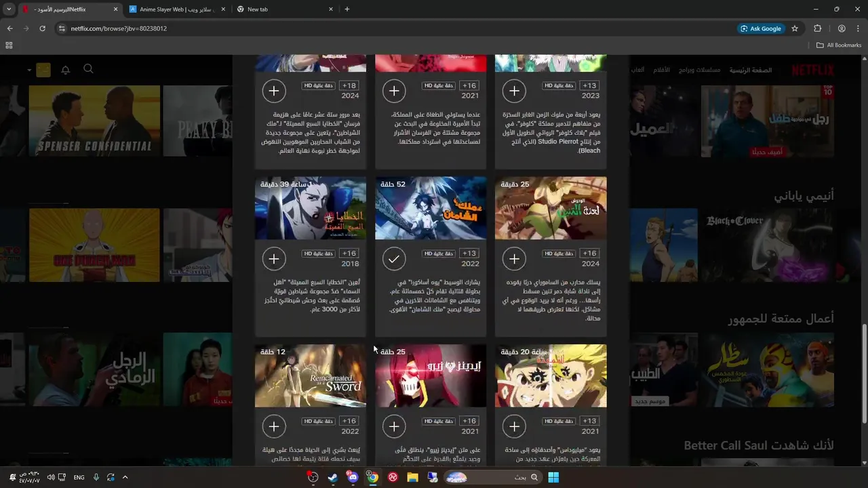
Task: Add the 2024 +18 Seven Deadly Sins title to list
Action: pos(274,90)
